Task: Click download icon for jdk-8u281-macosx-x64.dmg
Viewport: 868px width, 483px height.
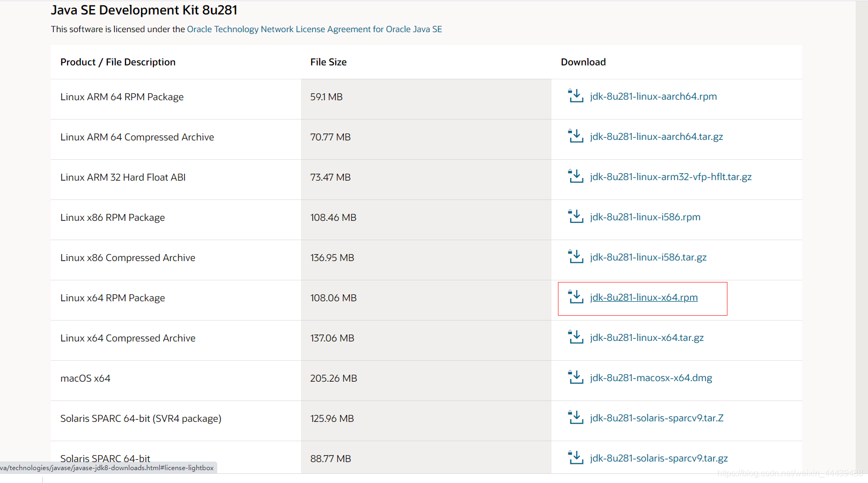Action: 576,377
